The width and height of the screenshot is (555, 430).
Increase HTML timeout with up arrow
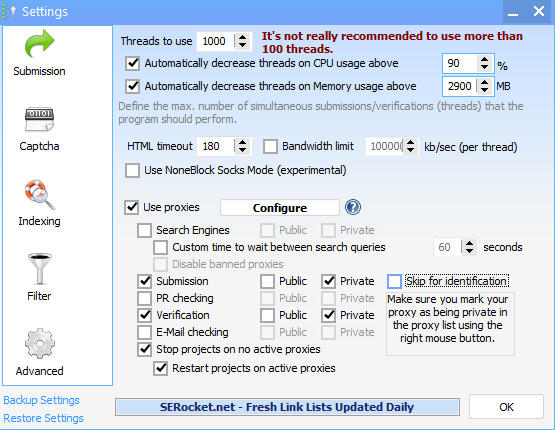[242, 143]
